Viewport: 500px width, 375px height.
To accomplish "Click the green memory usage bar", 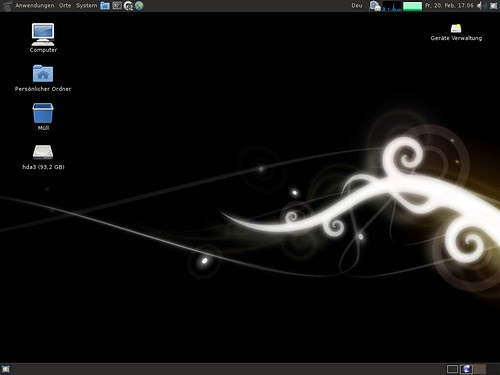I will click(413, 6).
